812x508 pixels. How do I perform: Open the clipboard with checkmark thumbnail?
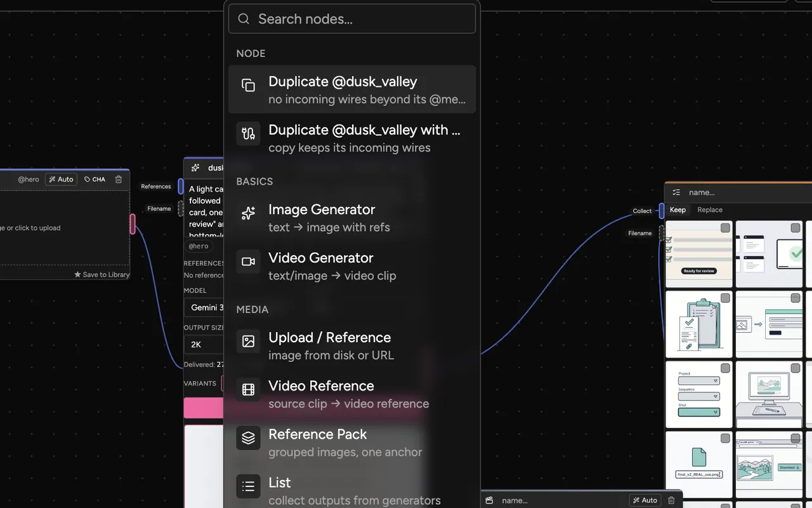coord(698,324)
